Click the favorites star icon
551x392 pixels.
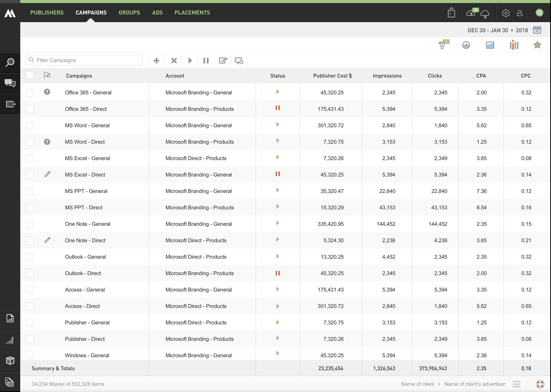(537, 45)
